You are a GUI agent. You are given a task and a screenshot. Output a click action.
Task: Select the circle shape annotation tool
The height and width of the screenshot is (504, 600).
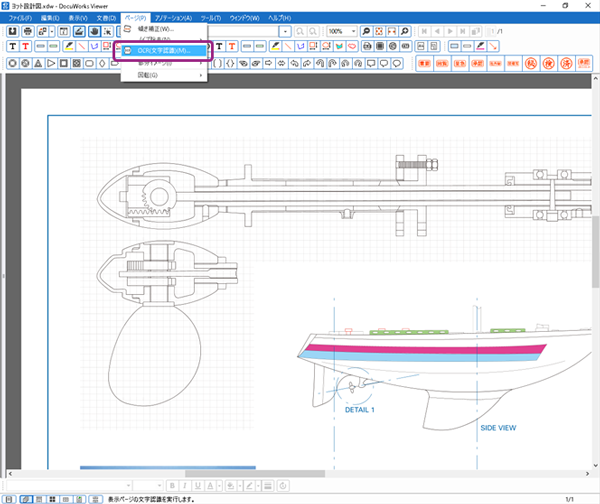13,63
